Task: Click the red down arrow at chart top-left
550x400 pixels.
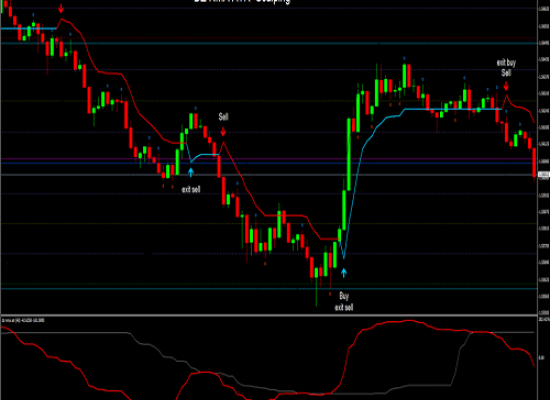Action: [61, 9]
